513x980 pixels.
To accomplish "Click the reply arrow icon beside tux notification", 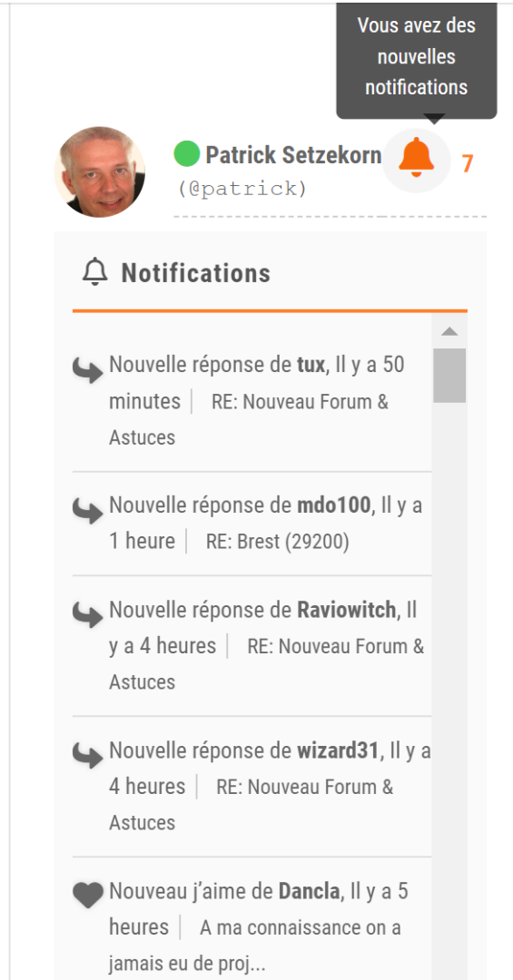I will coord(87,370).
